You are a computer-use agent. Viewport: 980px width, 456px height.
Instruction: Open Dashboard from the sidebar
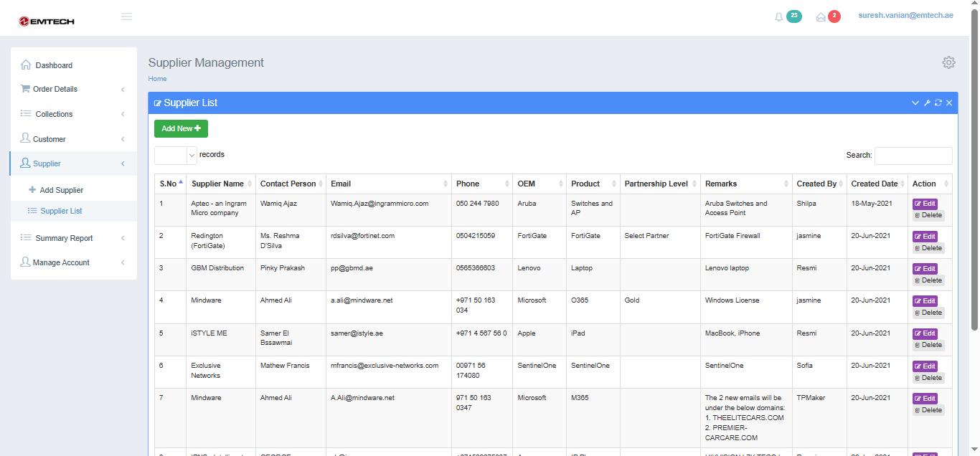(54, 65)
